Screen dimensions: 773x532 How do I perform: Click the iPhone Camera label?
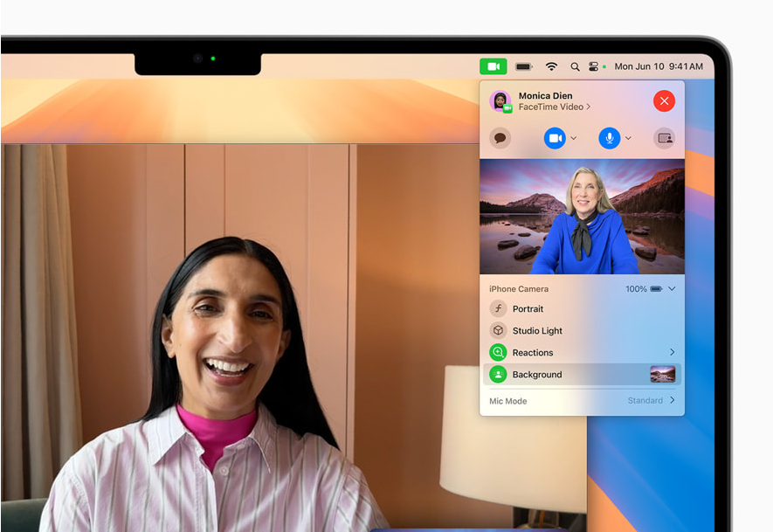pyautogui.click(x=519, y=289)
